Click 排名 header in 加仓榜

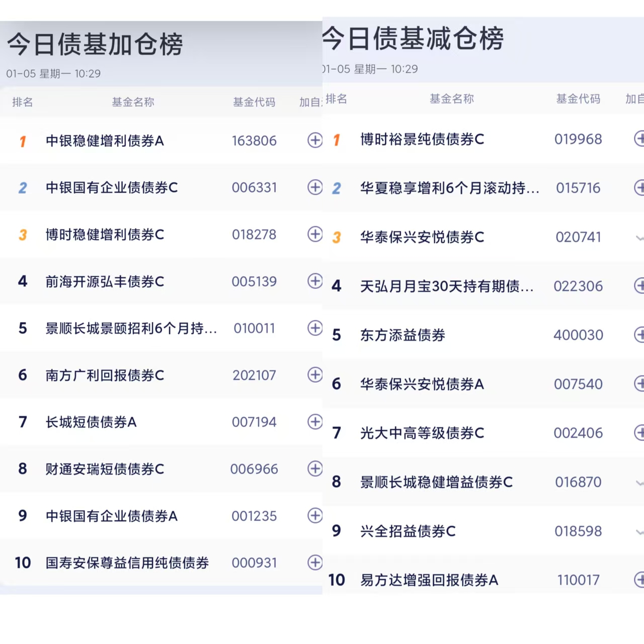(23, 102)
